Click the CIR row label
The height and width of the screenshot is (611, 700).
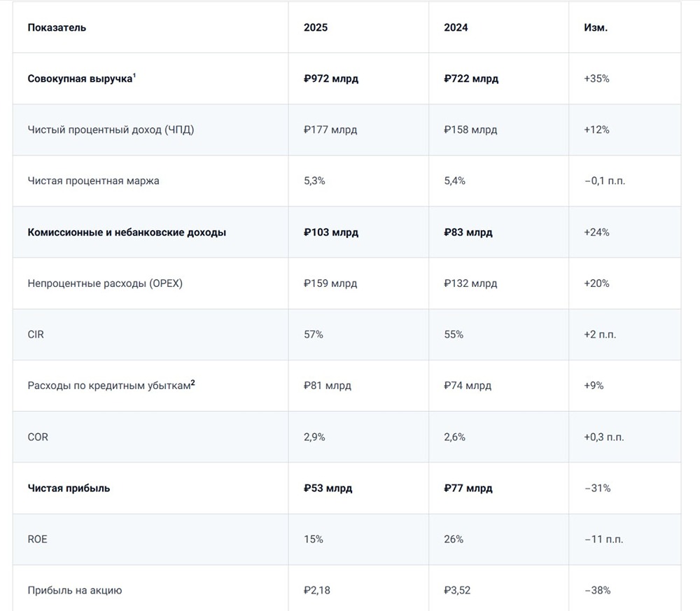click(36, 335)
